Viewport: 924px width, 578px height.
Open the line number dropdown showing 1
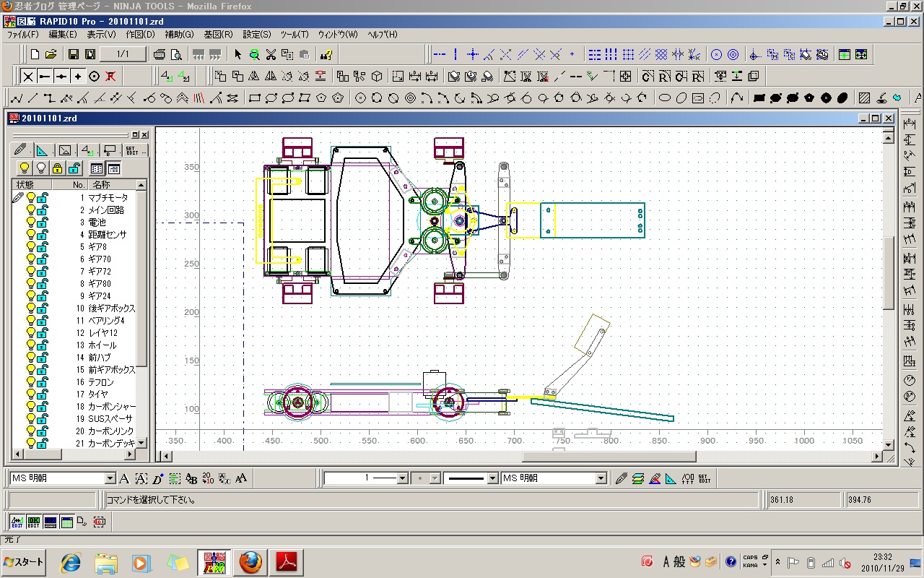point(403,478)
